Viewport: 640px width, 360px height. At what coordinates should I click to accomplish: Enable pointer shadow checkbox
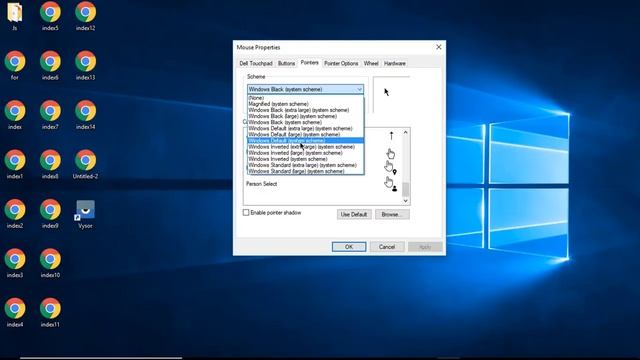[246, 213]
